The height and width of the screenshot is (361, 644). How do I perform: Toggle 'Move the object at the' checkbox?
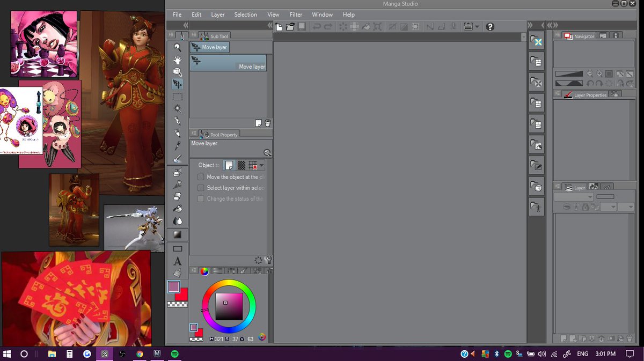[201, 177]
